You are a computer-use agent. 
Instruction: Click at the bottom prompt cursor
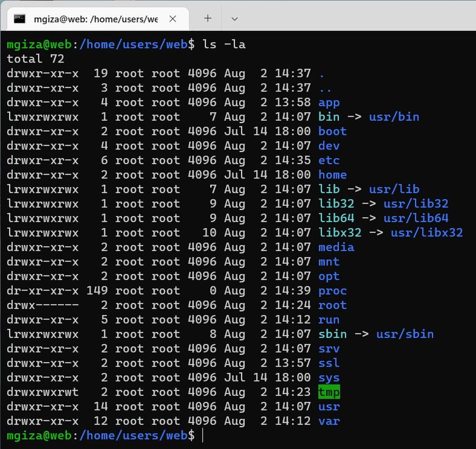pos(203,436)
